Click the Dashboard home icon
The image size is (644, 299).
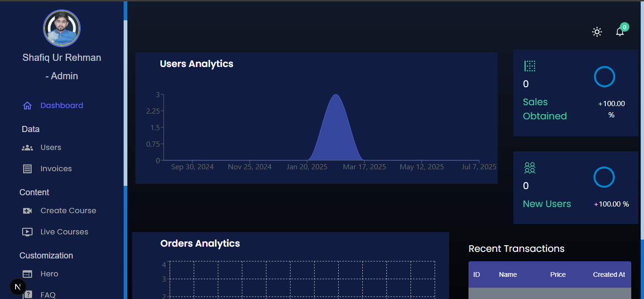tap(27, 106)
